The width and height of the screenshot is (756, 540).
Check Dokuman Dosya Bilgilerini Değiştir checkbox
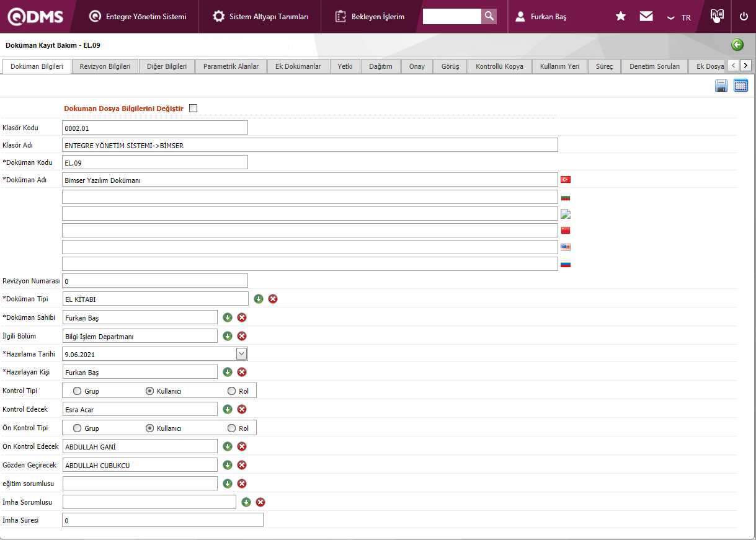coord(193,108)
